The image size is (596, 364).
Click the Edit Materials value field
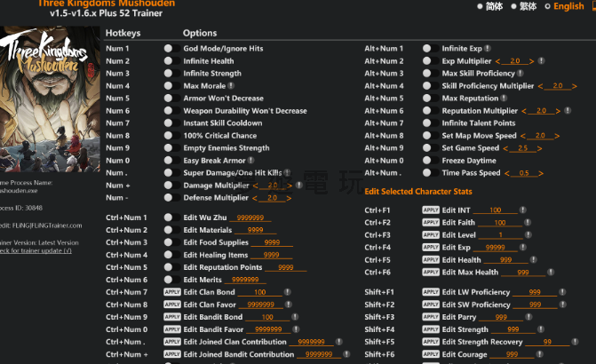coord(256,230)
